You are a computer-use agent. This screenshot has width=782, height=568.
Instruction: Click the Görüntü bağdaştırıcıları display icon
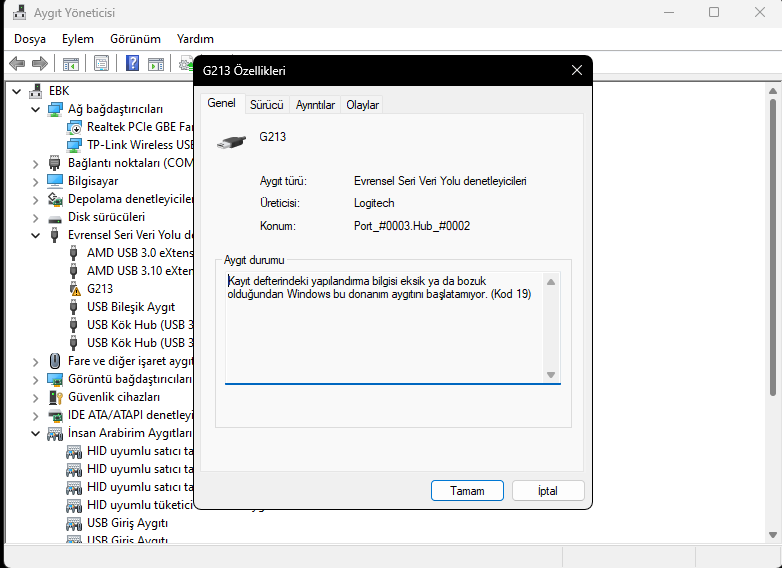pos(55,379)
